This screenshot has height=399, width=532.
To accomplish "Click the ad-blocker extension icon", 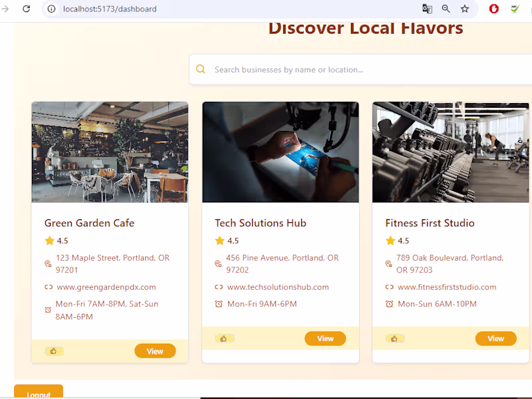I will [x=493, y=9].
